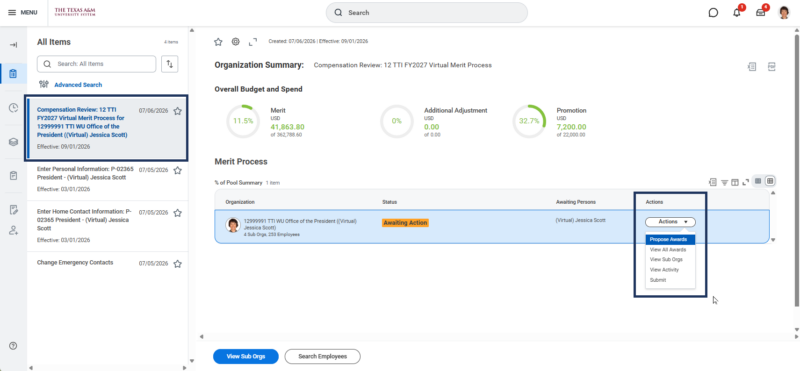Screen dimensions: 800x371
Task: Open the add person icon in the sidebar
Action: pyautogui.click(x=13, y=230)
